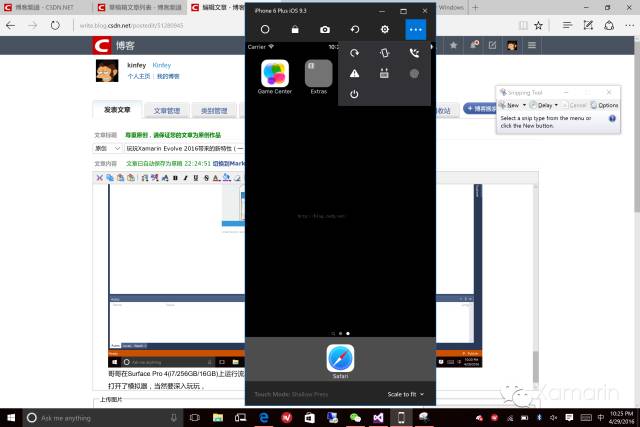
Task: Click the CSDN header write-post pencil icon
Action: point(492,45)
